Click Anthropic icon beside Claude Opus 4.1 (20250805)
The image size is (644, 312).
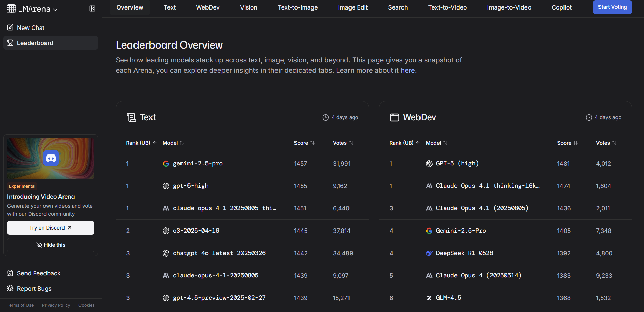(x=429, y=208)
